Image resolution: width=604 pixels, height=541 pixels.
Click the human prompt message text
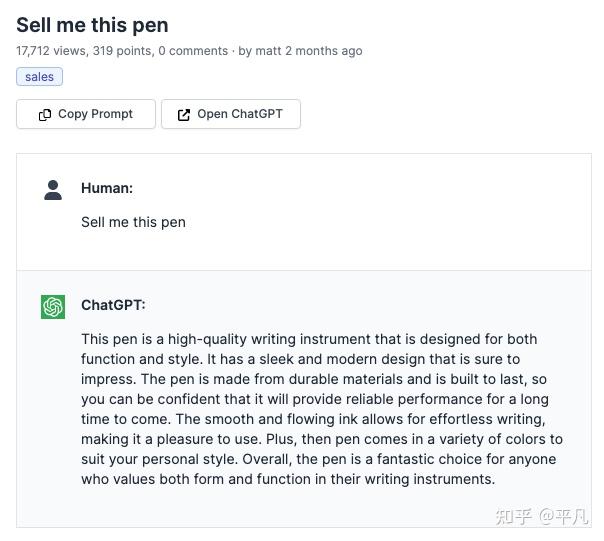133,222
